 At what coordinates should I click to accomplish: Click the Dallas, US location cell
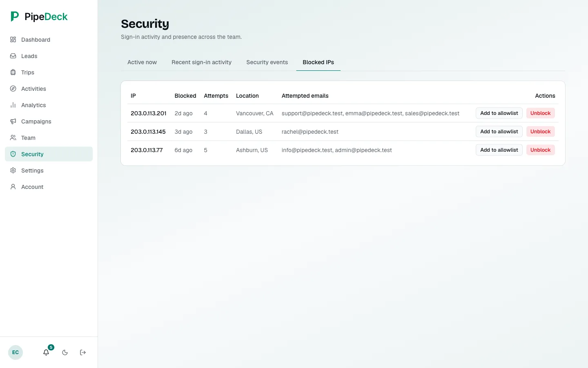(x=249, y=132)
